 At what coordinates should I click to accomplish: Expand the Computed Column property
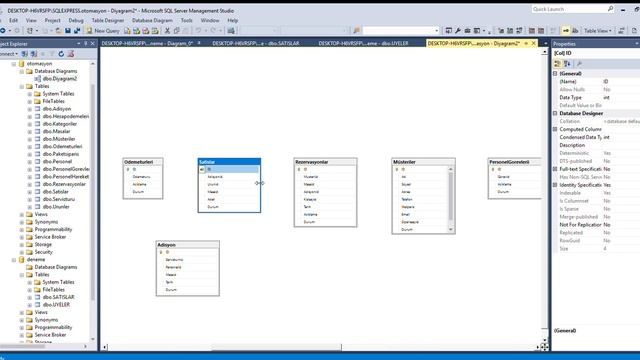[x=555, y=129]
